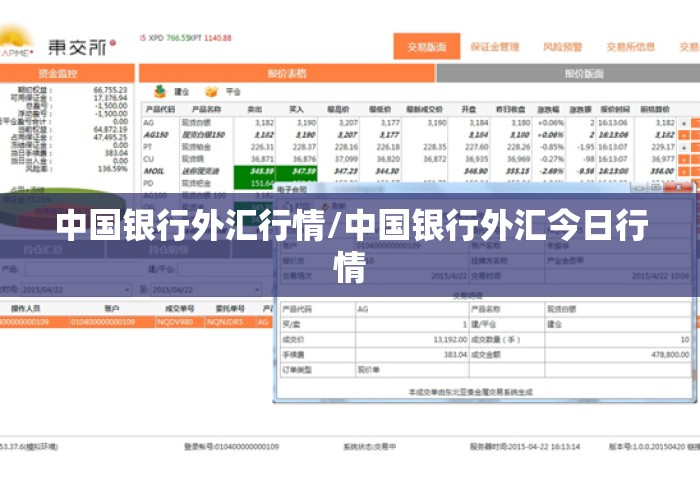Maximize the 电子合同 dialog window
Screen dimensions: 700x490
coord(655,187)
